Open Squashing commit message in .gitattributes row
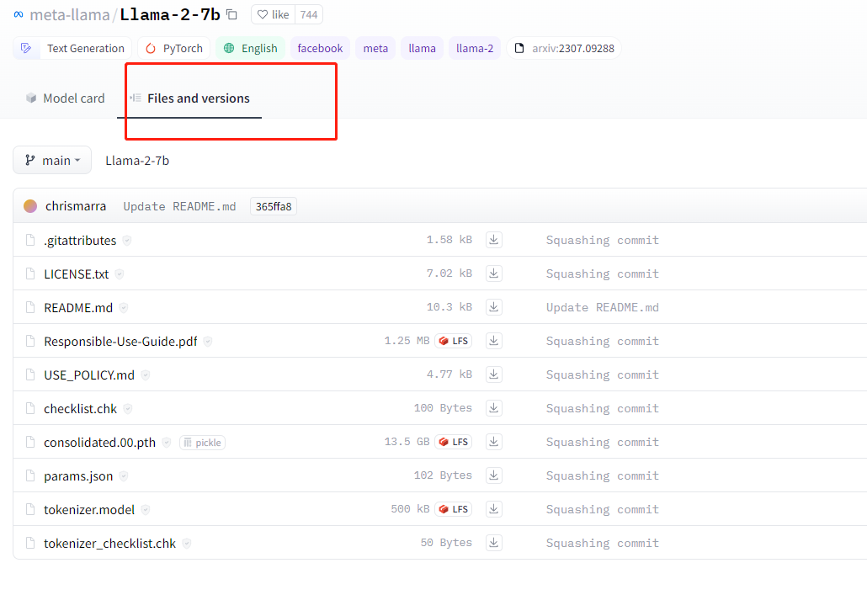This screenshot has width=867, height=616. point(603,240)
